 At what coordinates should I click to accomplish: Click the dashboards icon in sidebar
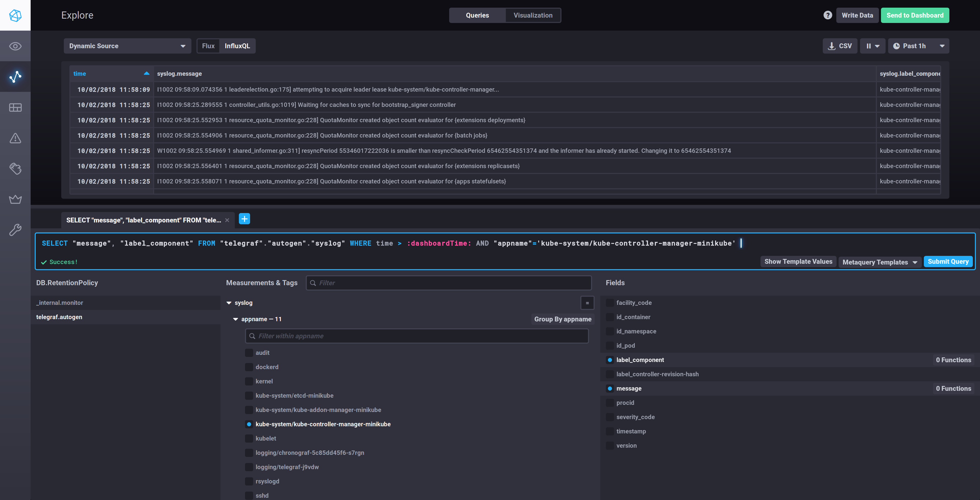tap(15, 107)
